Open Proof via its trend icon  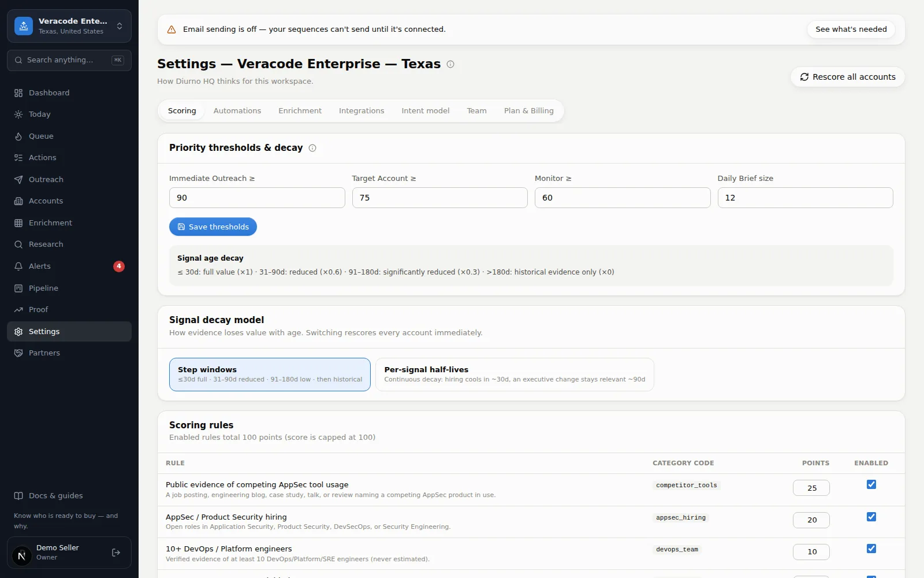tap(18, 310)
